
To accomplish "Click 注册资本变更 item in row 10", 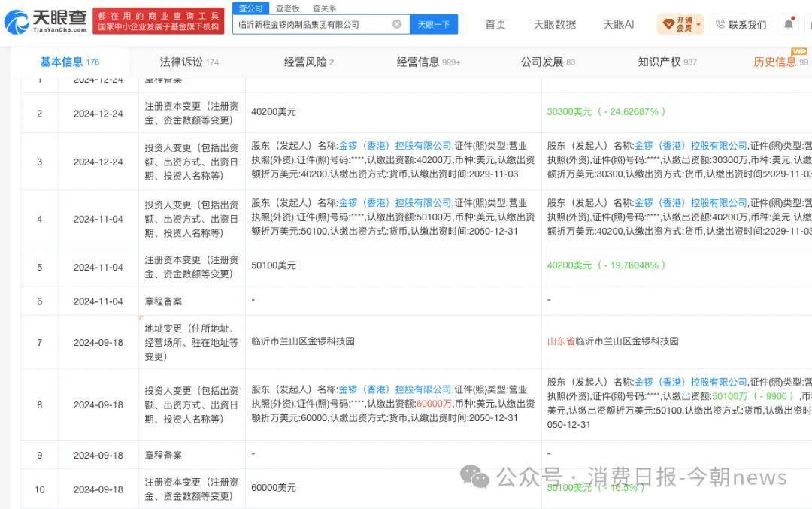I will (191, 489).
